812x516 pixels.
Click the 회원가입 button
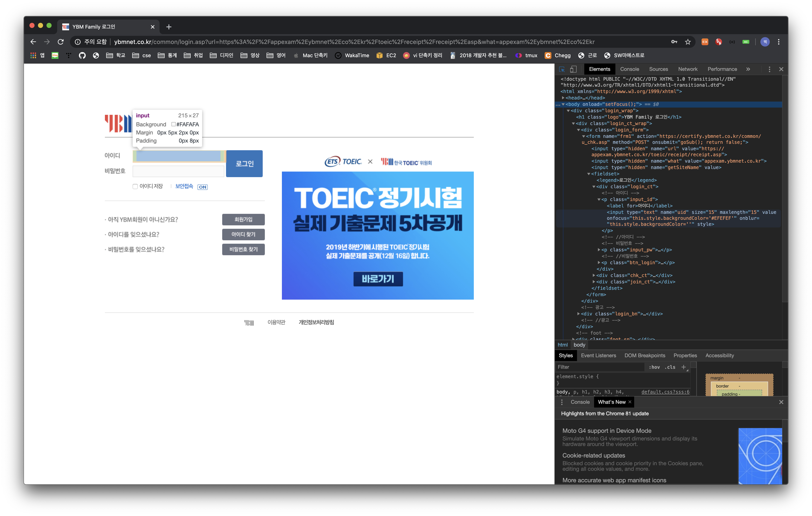pos(243,219)
